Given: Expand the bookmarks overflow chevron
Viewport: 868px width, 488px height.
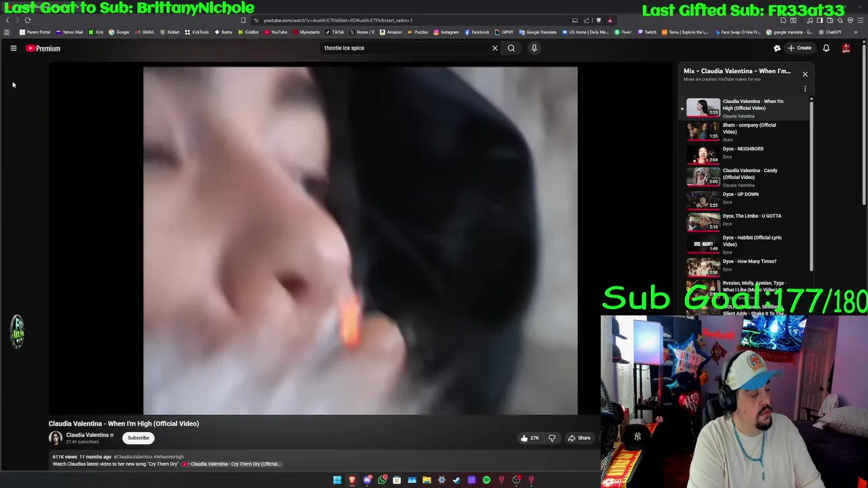Looking at the screenshot, I should (x=856, y=32).
